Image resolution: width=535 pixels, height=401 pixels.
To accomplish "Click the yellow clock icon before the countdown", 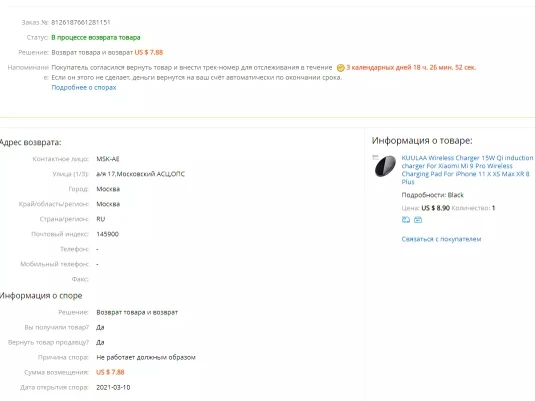I will pyautogui.click(x=340, y=68).
